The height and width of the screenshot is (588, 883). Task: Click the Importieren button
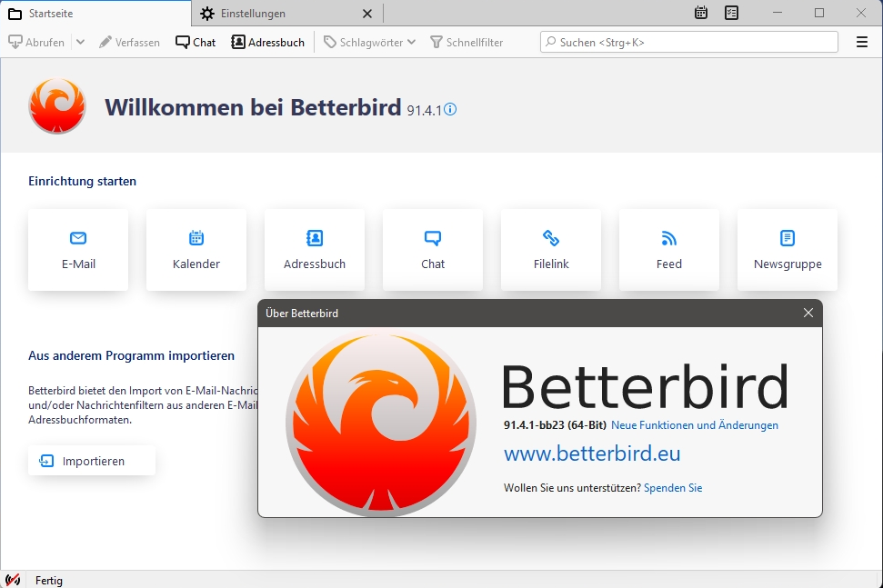[92, 461]
